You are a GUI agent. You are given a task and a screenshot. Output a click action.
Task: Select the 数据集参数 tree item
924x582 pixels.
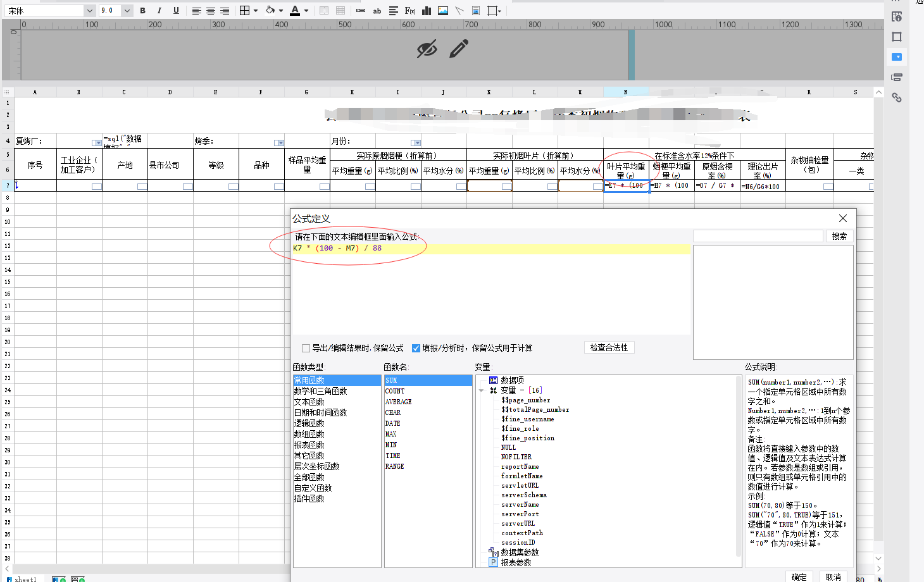pyautogui.click(x=520, y=552)
